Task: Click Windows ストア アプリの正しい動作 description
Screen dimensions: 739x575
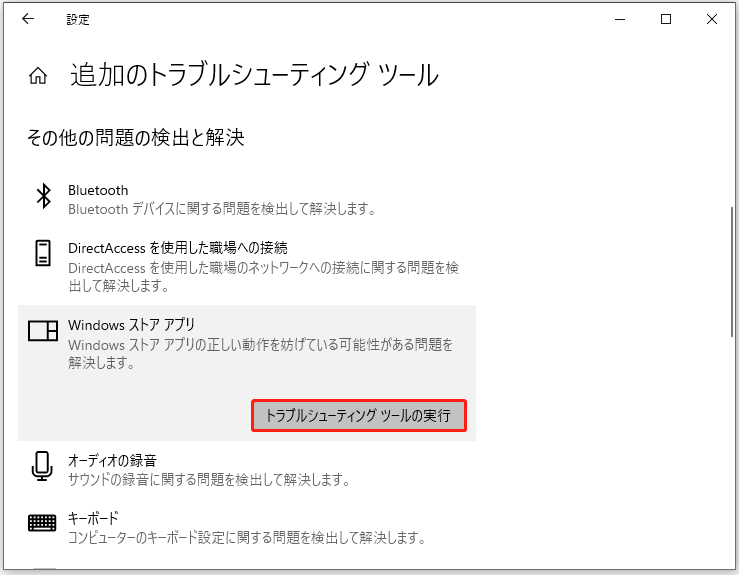Action: (x=260, y=353)
